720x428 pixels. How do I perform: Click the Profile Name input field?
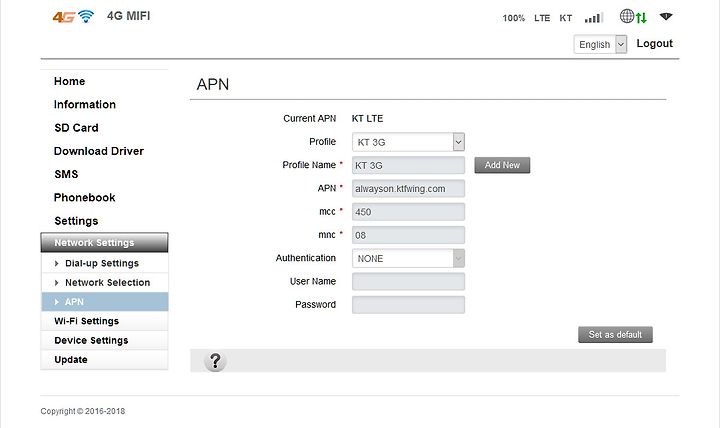408,165
